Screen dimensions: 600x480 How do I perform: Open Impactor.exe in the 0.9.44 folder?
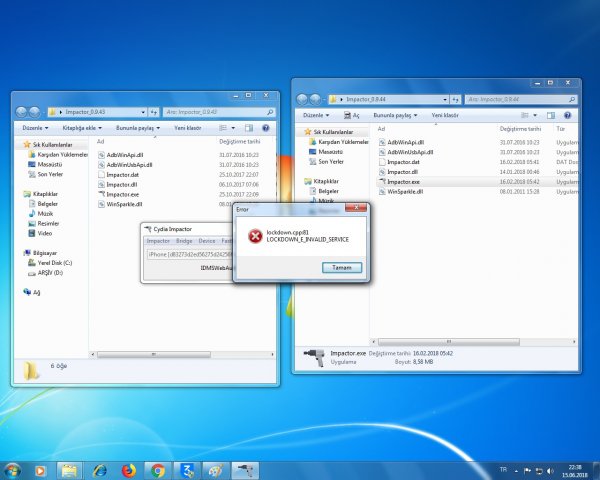tap(404, 182)
